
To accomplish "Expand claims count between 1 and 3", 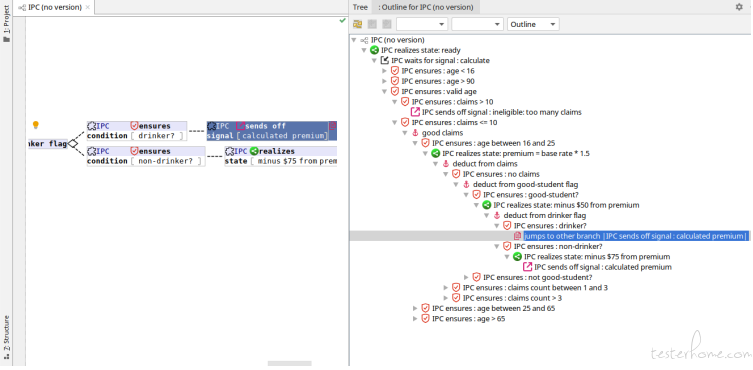I will pyautogui.click(x=446, y=287).
